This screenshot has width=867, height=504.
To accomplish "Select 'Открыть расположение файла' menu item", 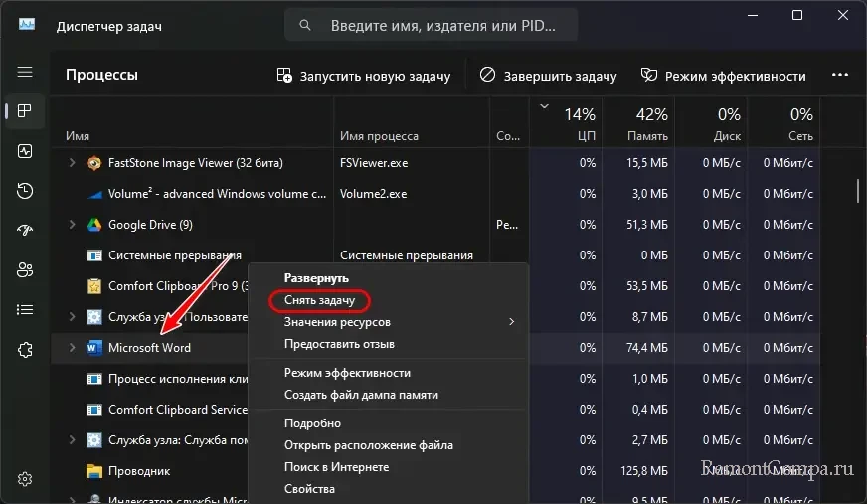I will click(368, 445).
